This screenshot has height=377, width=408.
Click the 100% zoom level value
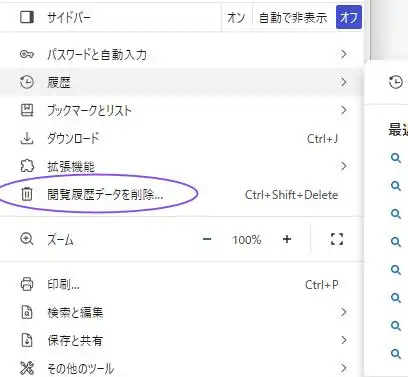point(247,239)
